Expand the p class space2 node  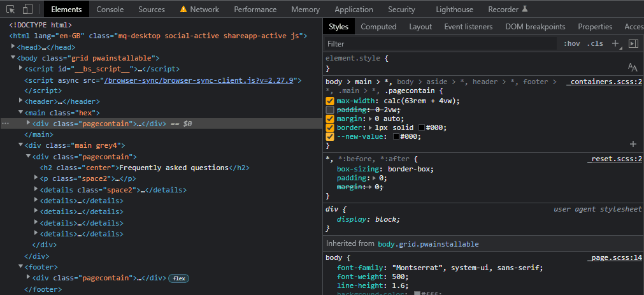[x=36, y=178]
